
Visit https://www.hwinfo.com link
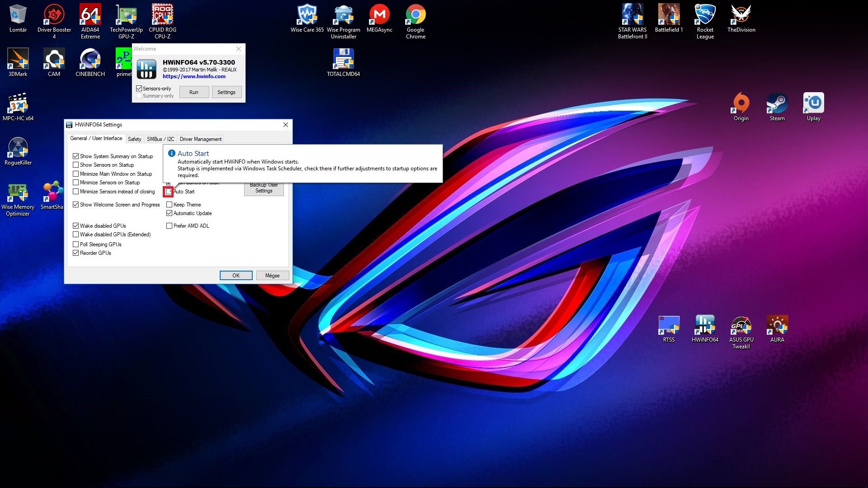coord(194,76)
